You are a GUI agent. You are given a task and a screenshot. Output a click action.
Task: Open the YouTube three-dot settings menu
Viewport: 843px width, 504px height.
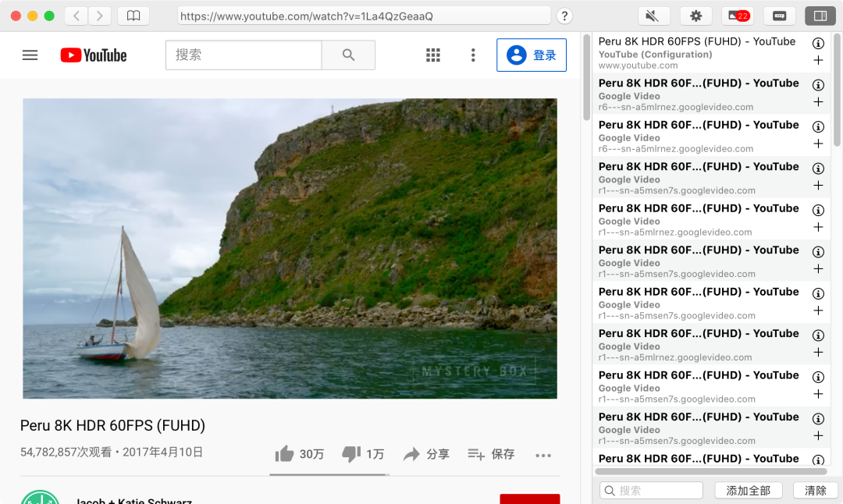point(473,55)
